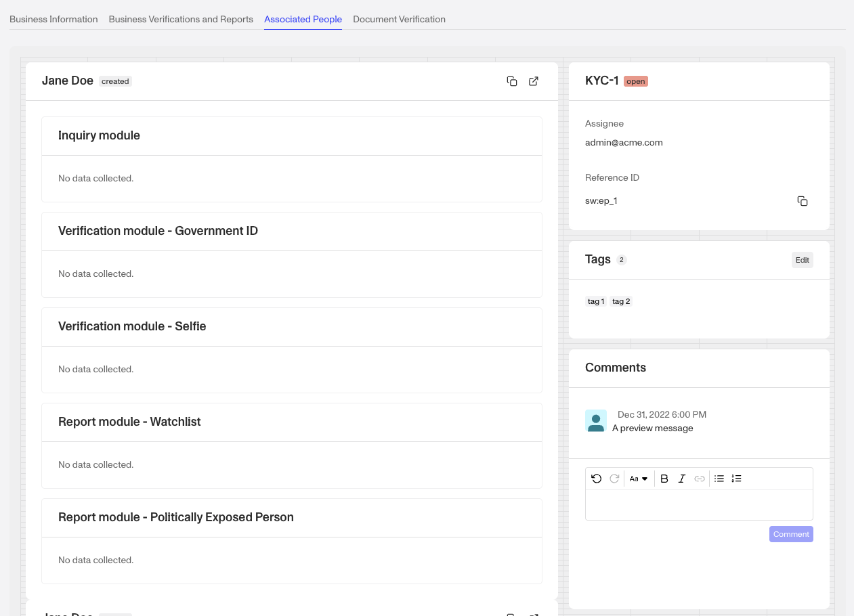The image size is (854, 616).
Task: Click Report module - Watchlist heading
Action: coord(129,422)
